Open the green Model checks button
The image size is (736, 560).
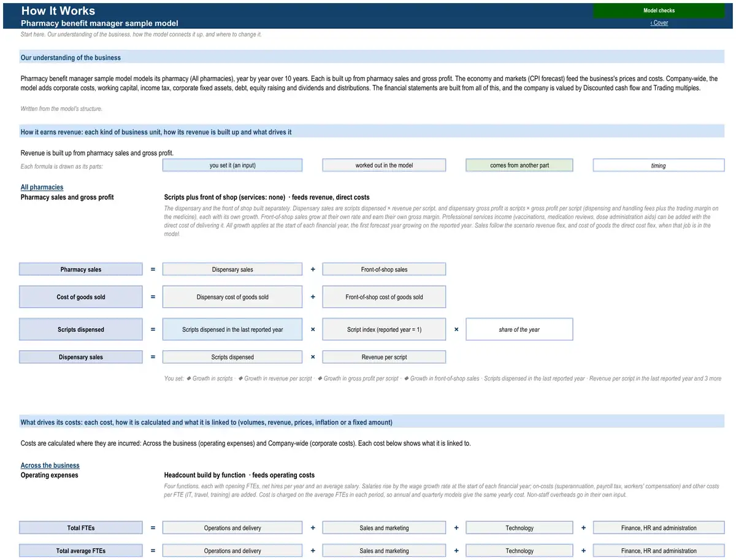(x=659, y=10)
